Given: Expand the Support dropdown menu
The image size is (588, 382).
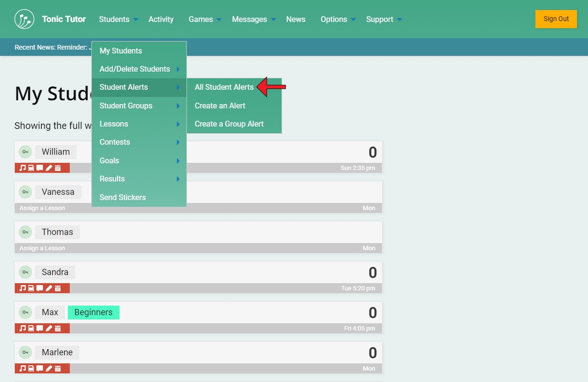Looking at the screenshot, I should click(x=383, y=20).
